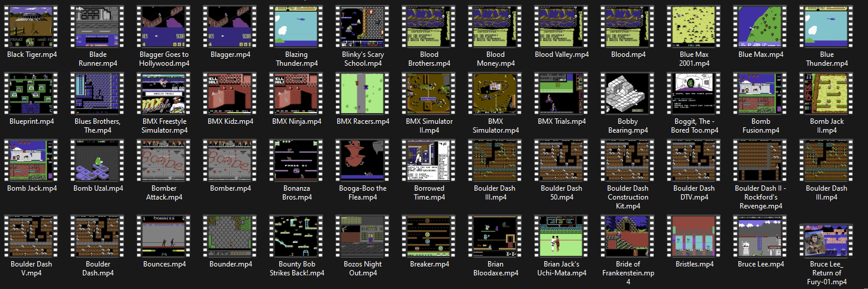
Task: Select the Brian Bloodaxe.mp4 thumbnail
Action: click(496, 236)
